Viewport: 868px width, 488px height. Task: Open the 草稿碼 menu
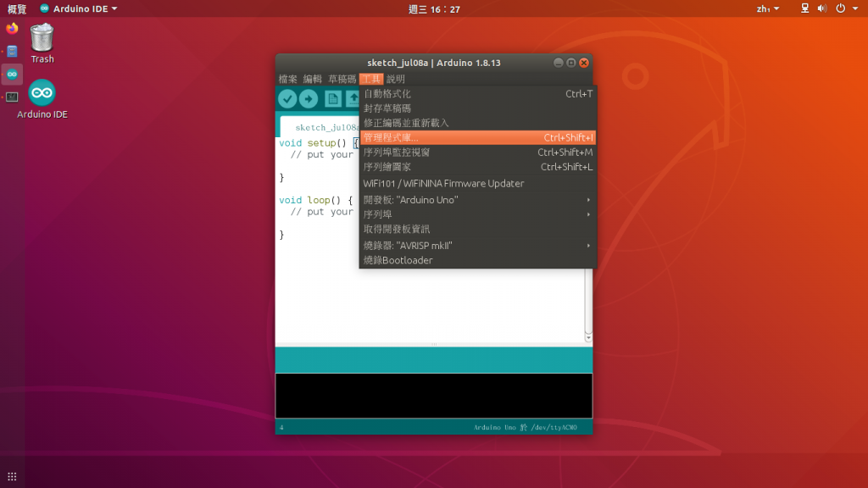pos(342,79)
